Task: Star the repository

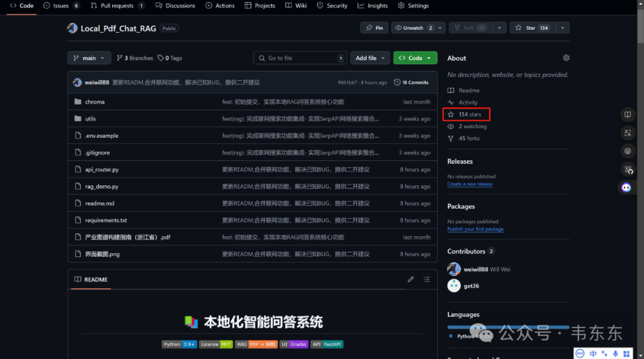Action: [x=533, y=28]
